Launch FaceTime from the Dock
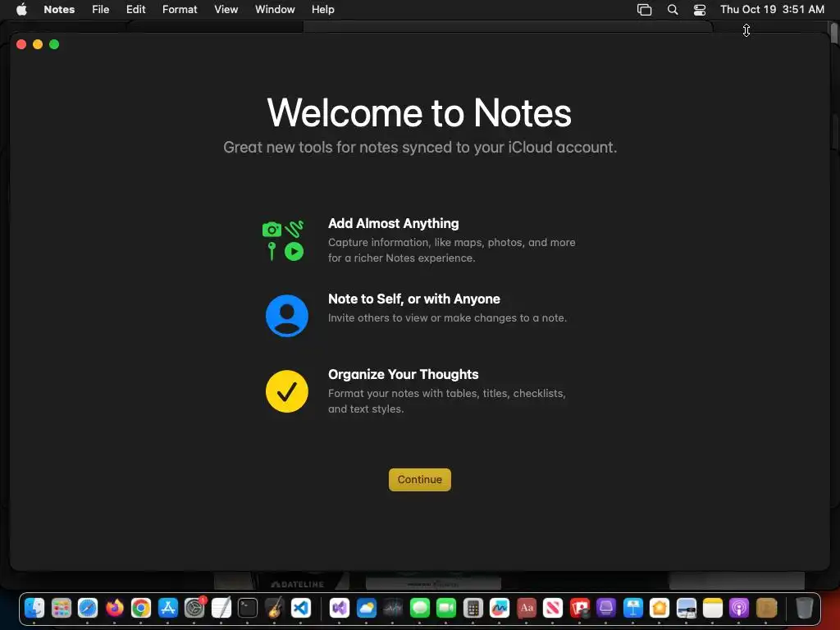 click(x=445, y=608)
